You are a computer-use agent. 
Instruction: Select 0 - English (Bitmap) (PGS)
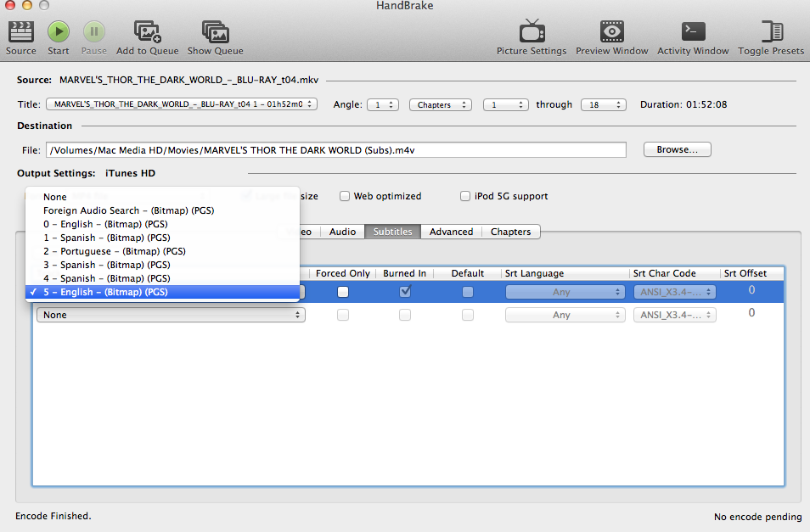click(x=162, y=224)
